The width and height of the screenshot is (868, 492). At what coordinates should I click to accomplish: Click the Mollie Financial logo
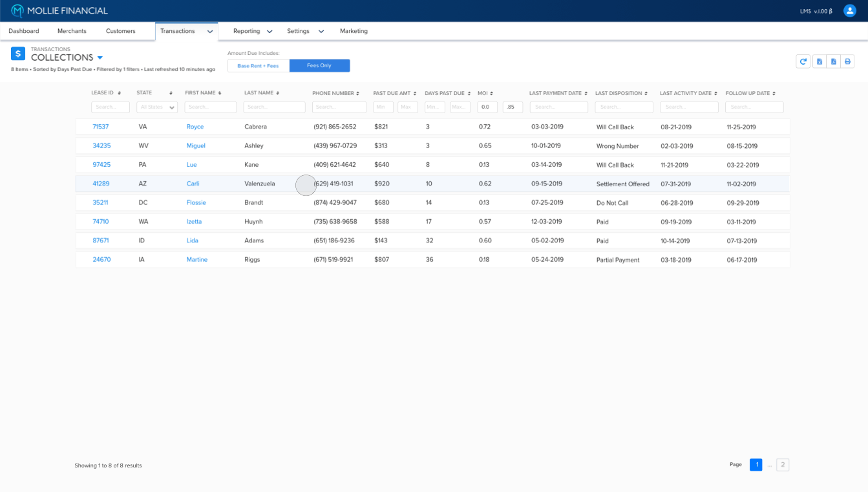coord(59,11)
